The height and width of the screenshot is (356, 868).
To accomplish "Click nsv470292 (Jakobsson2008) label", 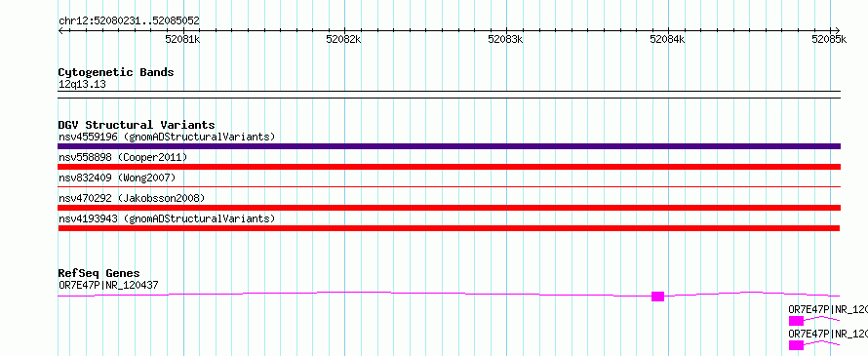I will tap(132, 198).
